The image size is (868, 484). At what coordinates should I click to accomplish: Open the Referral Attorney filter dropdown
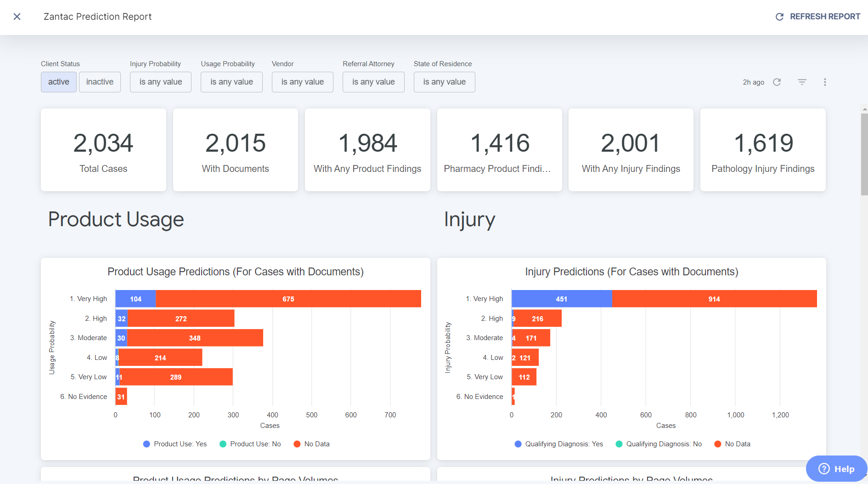pyautogui.click(x=373, y=82)
